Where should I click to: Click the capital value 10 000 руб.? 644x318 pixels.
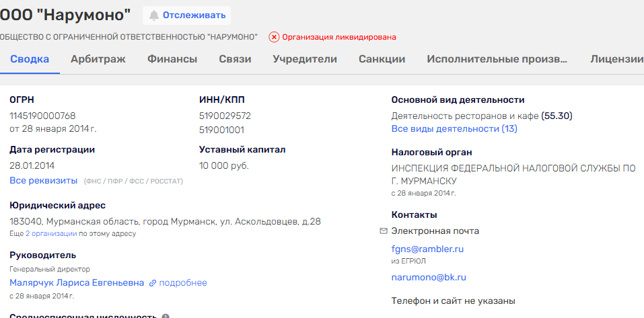pos(224,166)
